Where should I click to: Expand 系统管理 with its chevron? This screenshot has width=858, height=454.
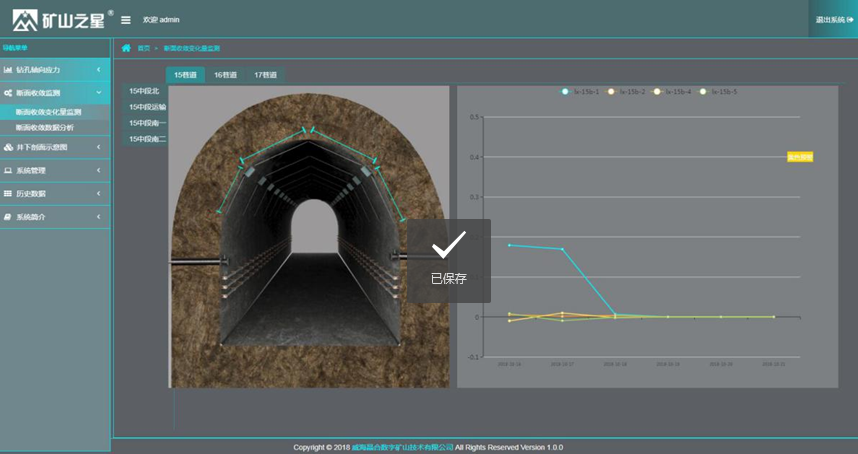(98, 170)
